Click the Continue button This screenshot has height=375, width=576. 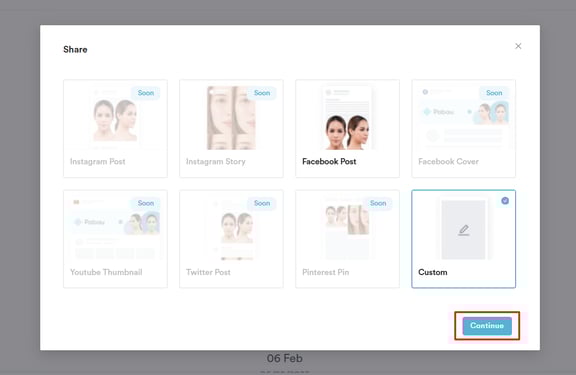[487, 326]
